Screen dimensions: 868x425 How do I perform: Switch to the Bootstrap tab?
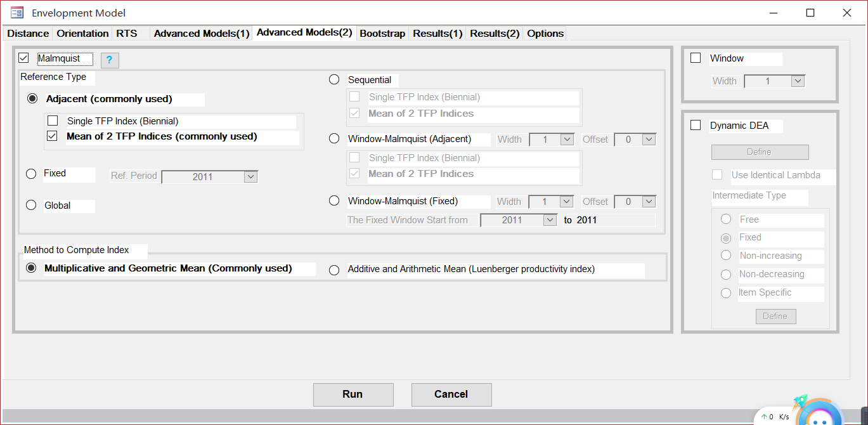pos(382,33)
